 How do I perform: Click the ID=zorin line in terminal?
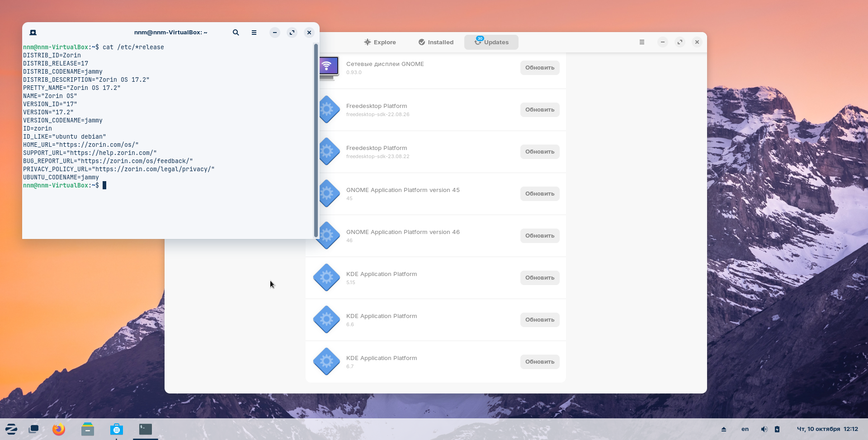tap(38, 128)
